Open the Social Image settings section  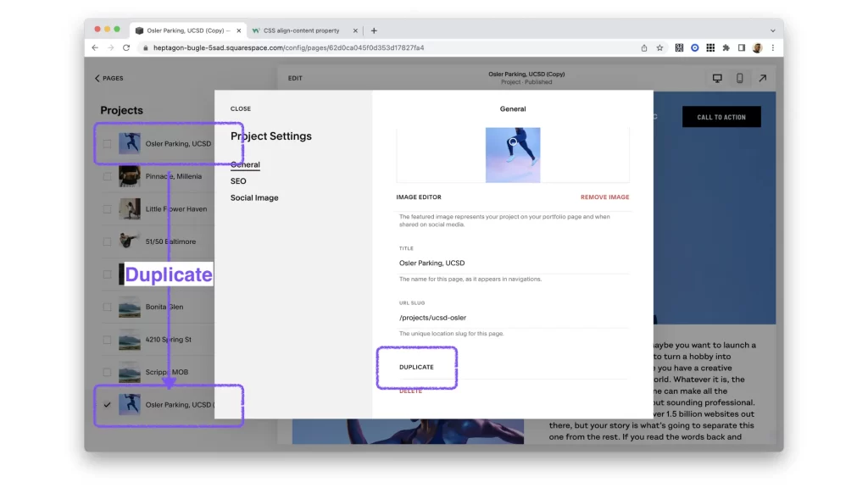point(254,198)
